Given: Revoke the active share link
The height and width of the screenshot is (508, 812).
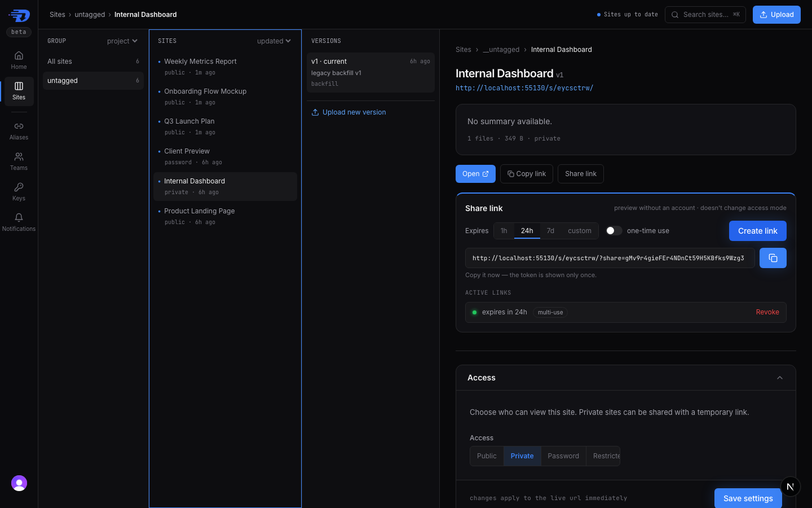Looking at the screenshot, I should [x=767, y=312].
